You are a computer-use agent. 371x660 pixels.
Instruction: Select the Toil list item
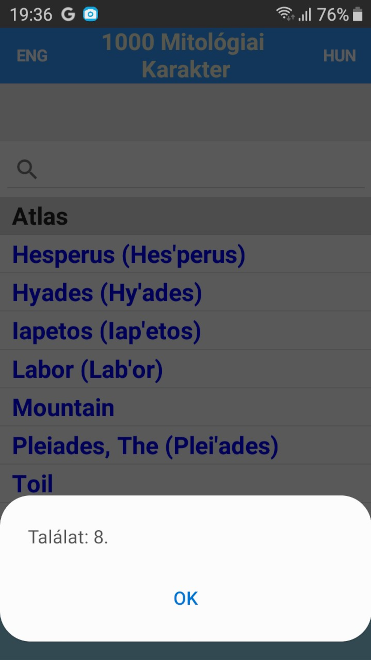(x=185, y=481)
